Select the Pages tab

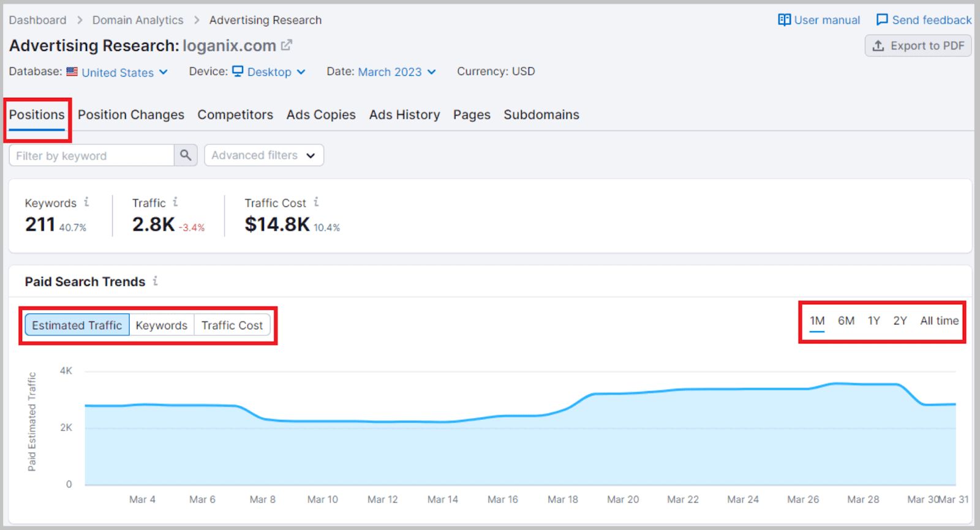coord(472,115)
